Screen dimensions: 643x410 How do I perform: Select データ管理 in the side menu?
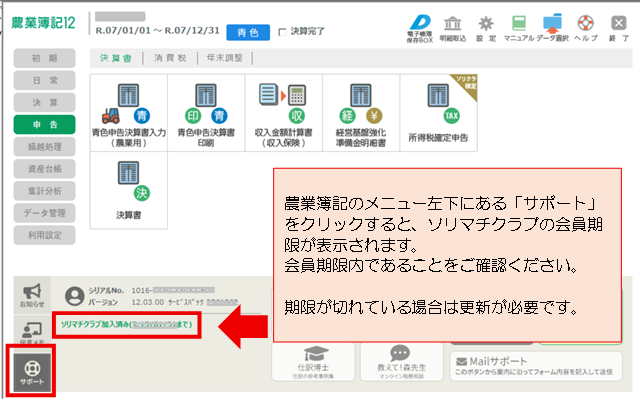click(44, 213)
